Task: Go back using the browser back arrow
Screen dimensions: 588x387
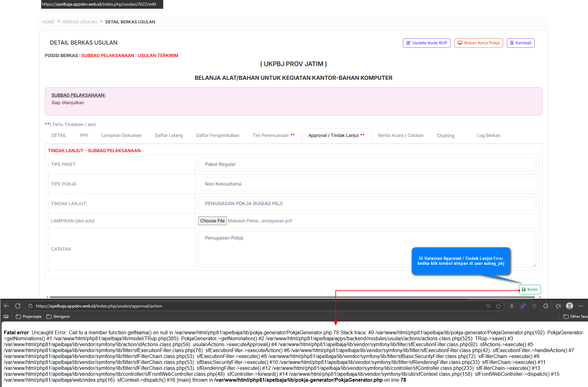Action: 7,306
